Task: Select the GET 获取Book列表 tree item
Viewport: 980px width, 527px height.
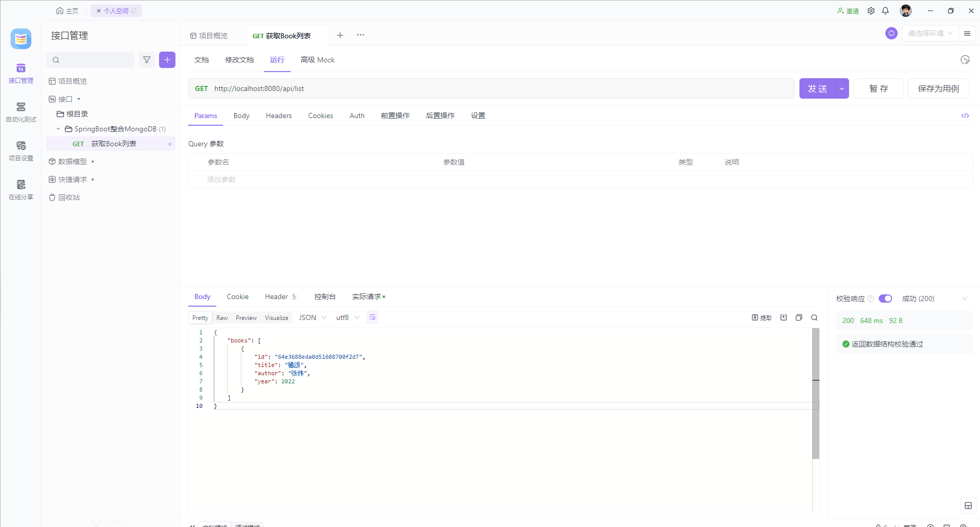Action: point(110,144)
